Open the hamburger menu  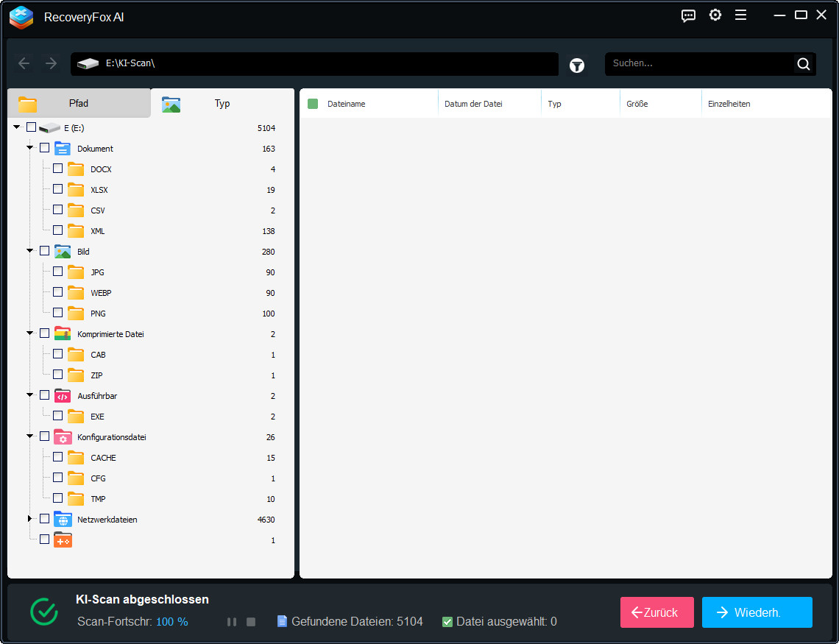740,15
